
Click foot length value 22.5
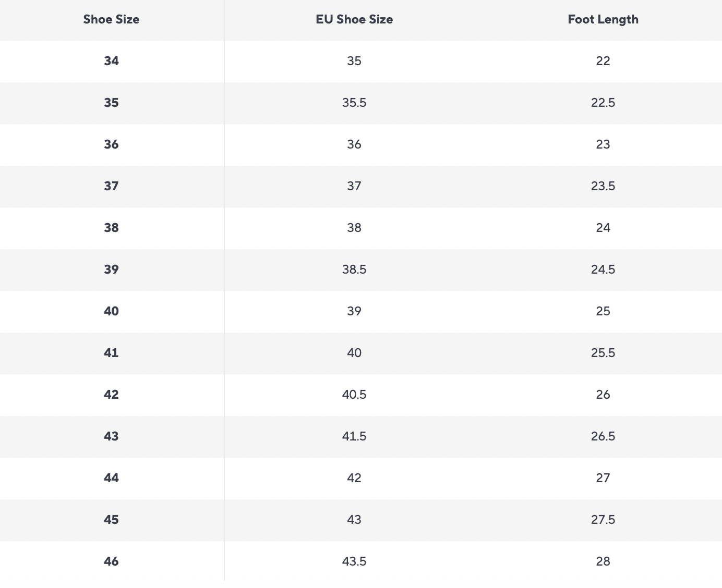[603, 103]
